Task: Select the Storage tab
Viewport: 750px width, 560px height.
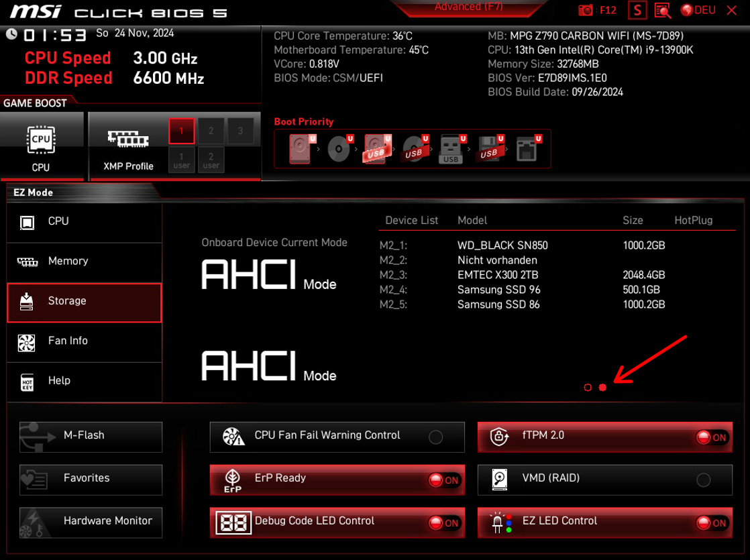Action: click(x=85, y=302)
